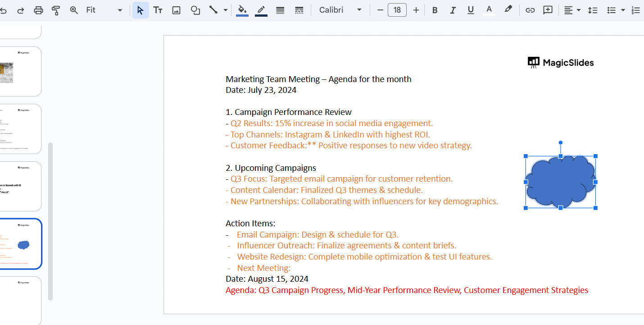Open the Fit zoom level dropdown
The image size is (644, 325).
[x=104, y=10]
